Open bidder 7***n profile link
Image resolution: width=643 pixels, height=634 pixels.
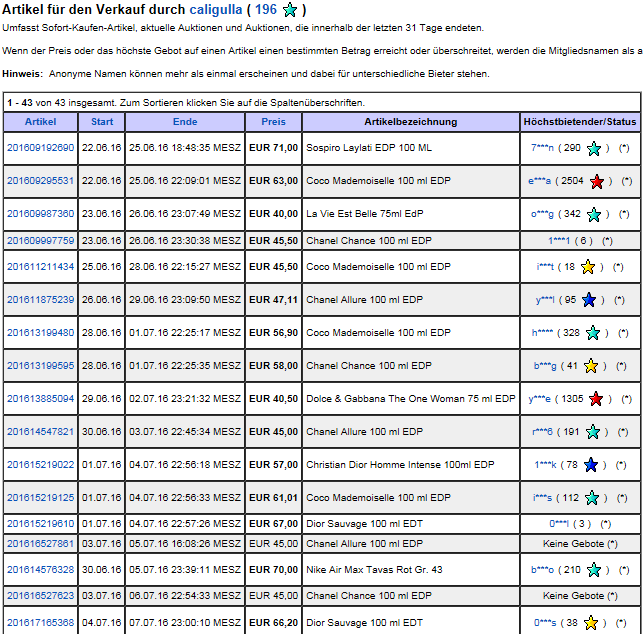pyautogui.click(x=542, y=148)
